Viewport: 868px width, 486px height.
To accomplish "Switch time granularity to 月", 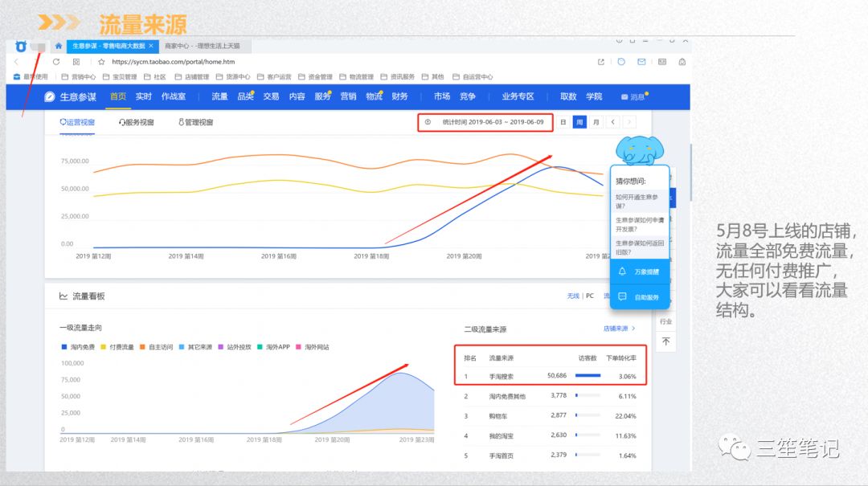I will point(596,122).
